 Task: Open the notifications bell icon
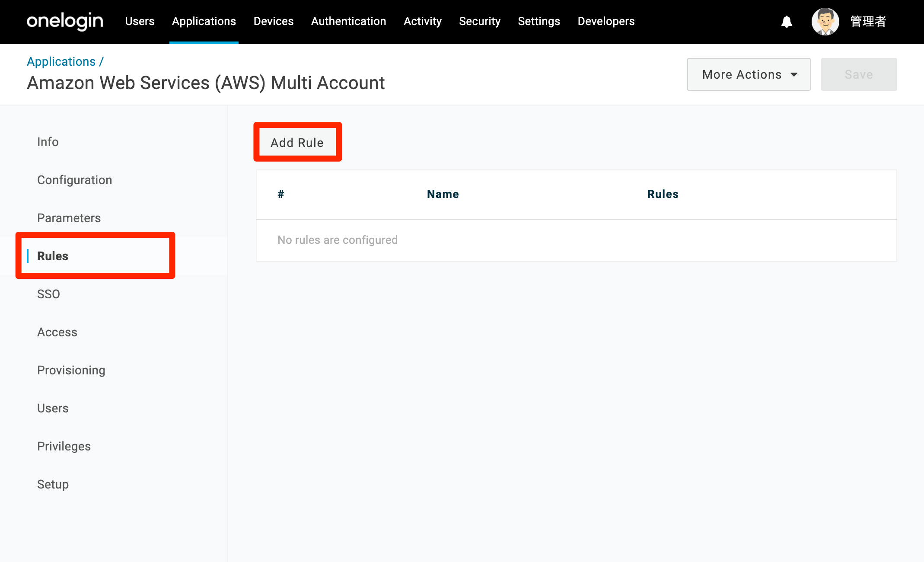click(787, 22)
